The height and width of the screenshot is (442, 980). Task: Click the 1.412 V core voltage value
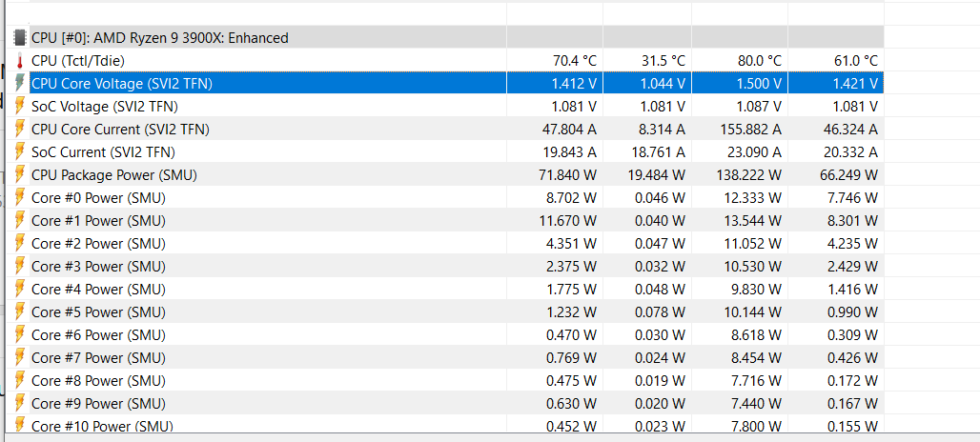(574, 84)
